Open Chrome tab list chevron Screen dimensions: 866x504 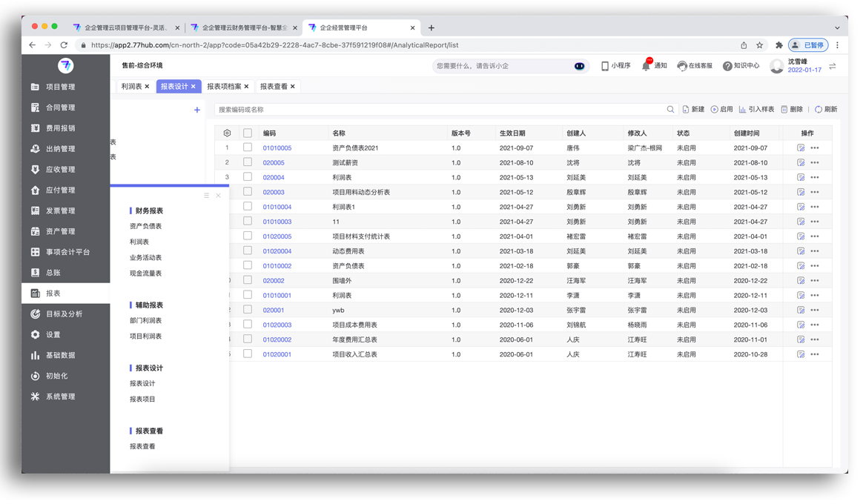837,27
